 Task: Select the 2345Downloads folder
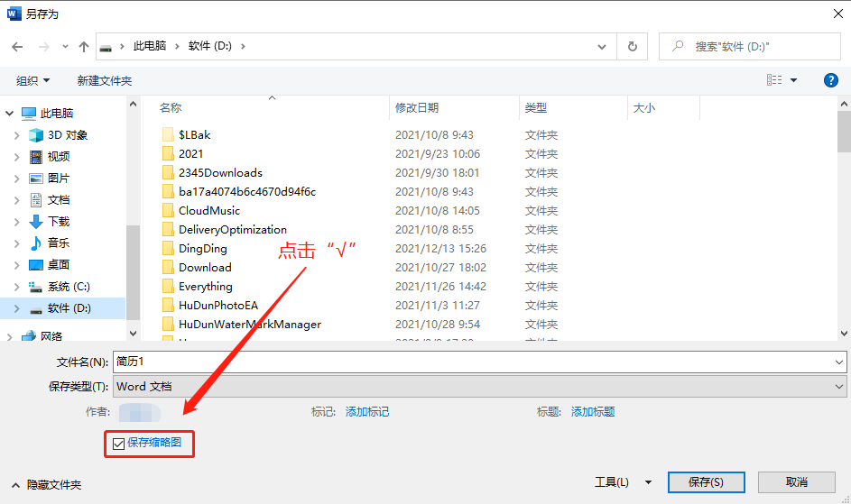[x=220, y=172]
